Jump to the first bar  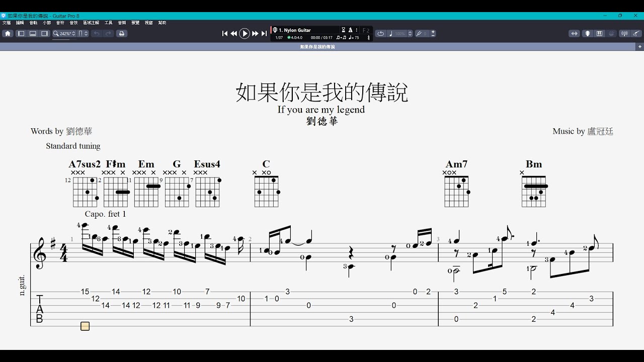coord(225,34)
